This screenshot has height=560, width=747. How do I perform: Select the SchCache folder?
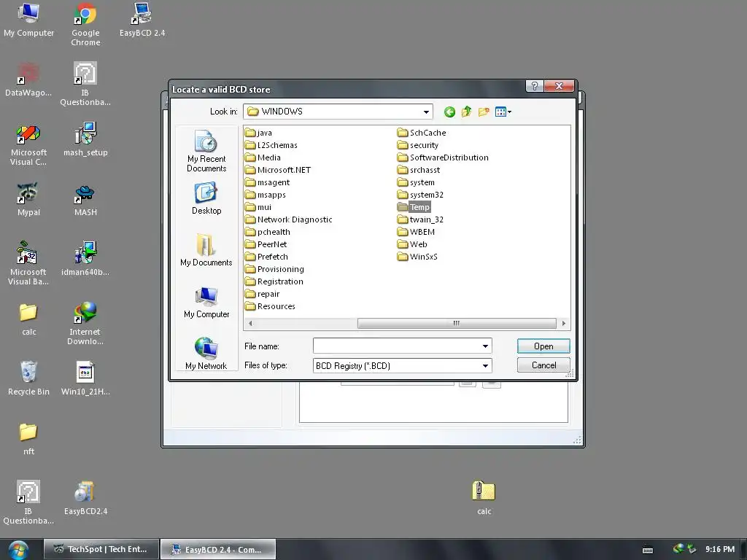(x=422, y=133)
